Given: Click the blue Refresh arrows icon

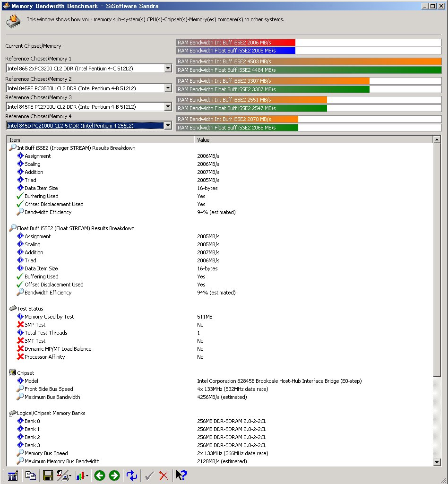Looking at the screenshot, I should tap(132, 475).
